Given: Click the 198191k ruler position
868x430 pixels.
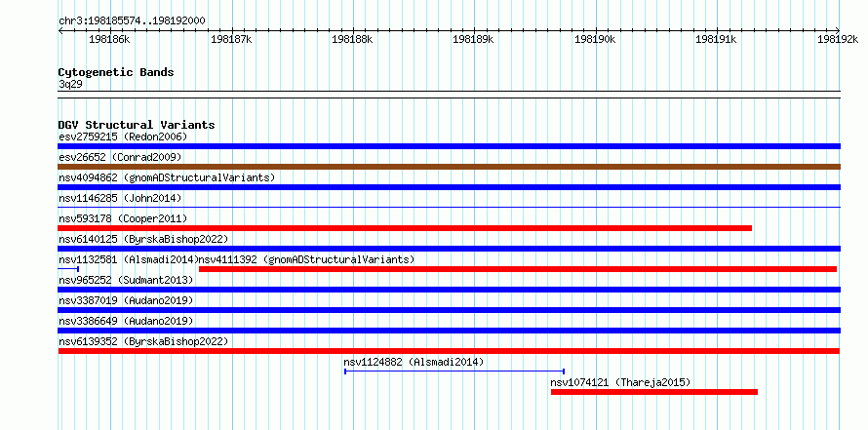Looking at the screenshot, I should coord(717,39).
